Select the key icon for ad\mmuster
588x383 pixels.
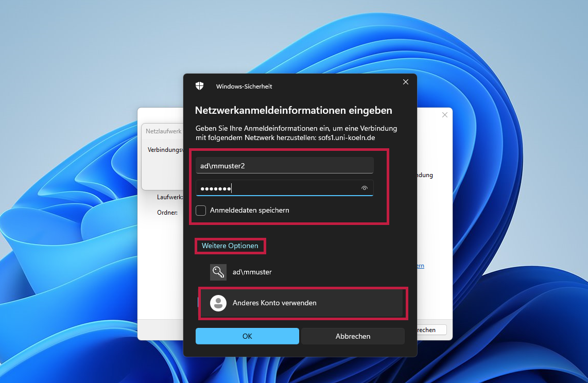point(218,272)
